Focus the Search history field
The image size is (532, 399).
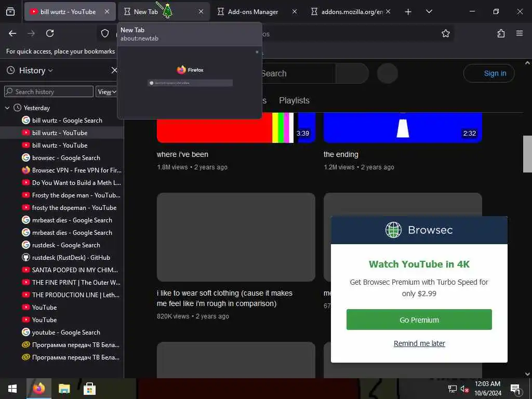[x=48, y=91]
